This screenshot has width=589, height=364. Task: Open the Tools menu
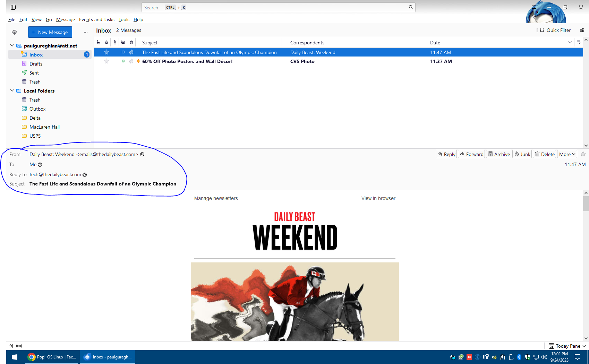tap(124, 19)
